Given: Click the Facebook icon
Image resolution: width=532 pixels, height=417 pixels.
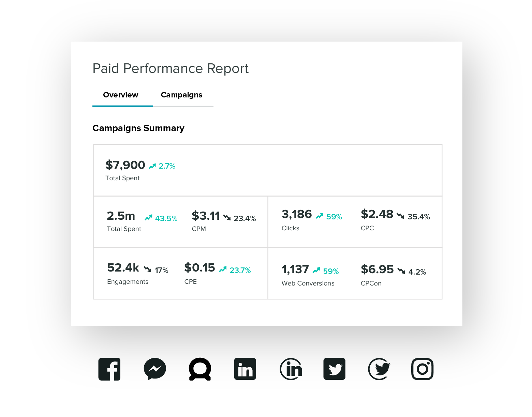Looking at the screenshot, I should (x=109, y=369).
